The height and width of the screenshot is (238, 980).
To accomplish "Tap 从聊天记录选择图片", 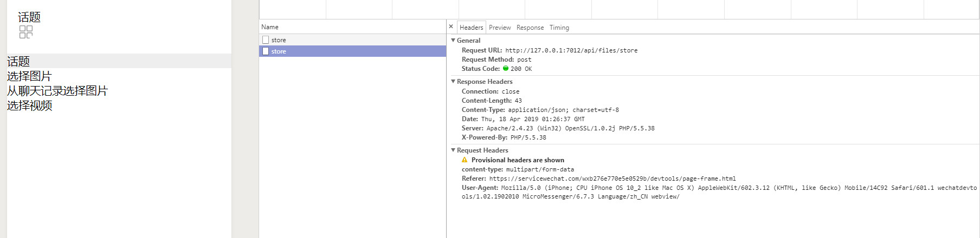I will [x=57, y=91].
